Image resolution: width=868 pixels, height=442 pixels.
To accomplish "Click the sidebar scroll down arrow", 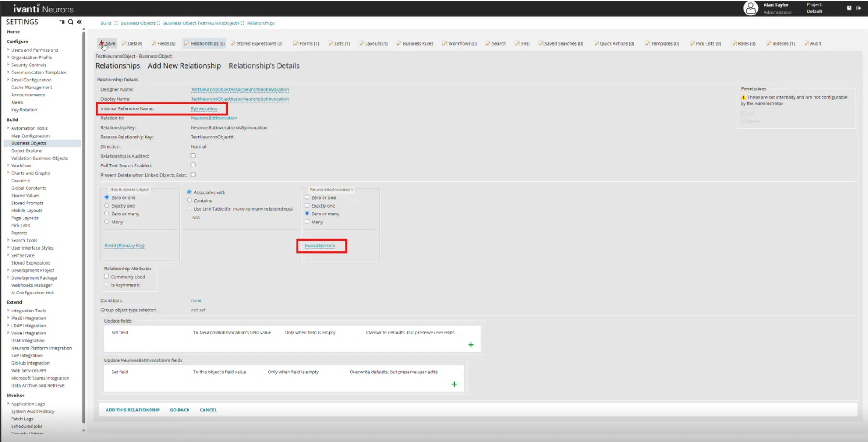I will tap(84, 430).
